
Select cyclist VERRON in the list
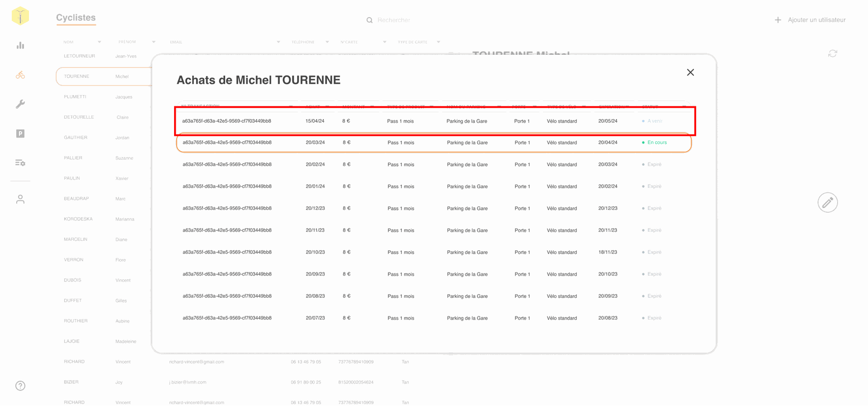pyautogui.click(x=74, y=260)
